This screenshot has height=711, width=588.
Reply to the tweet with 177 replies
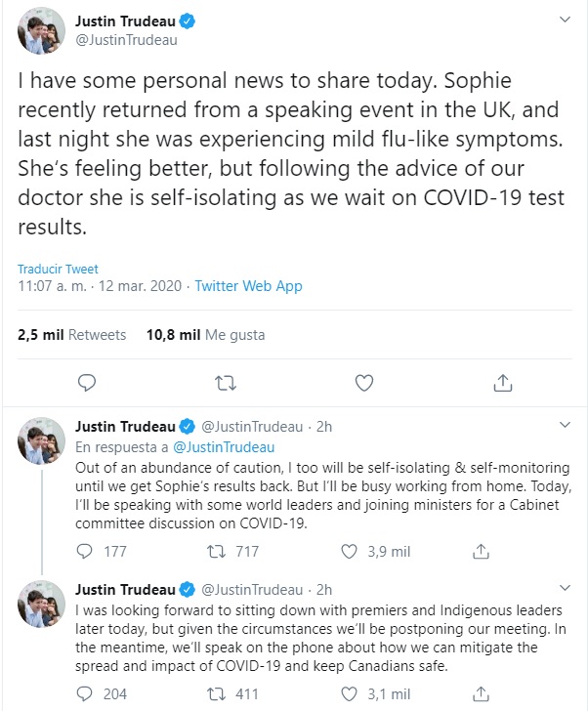pyautogui.click(x=85, y=551)
